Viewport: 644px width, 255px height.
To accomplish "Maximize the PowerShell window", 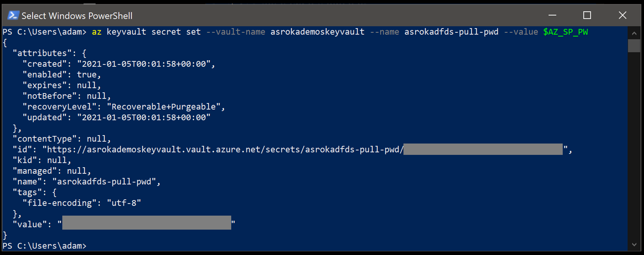I will [x=587, y=15].
